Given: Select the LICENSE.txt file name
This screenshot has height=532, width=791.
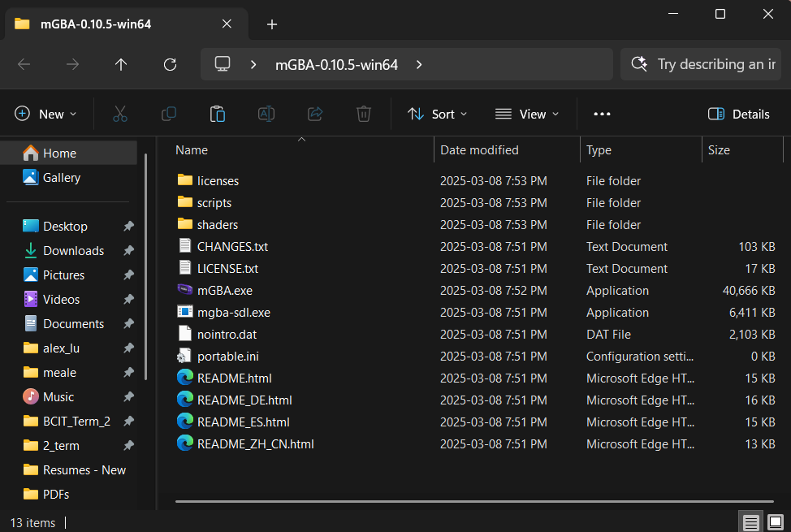Looking at the screenshot, I should coord(227,269).
